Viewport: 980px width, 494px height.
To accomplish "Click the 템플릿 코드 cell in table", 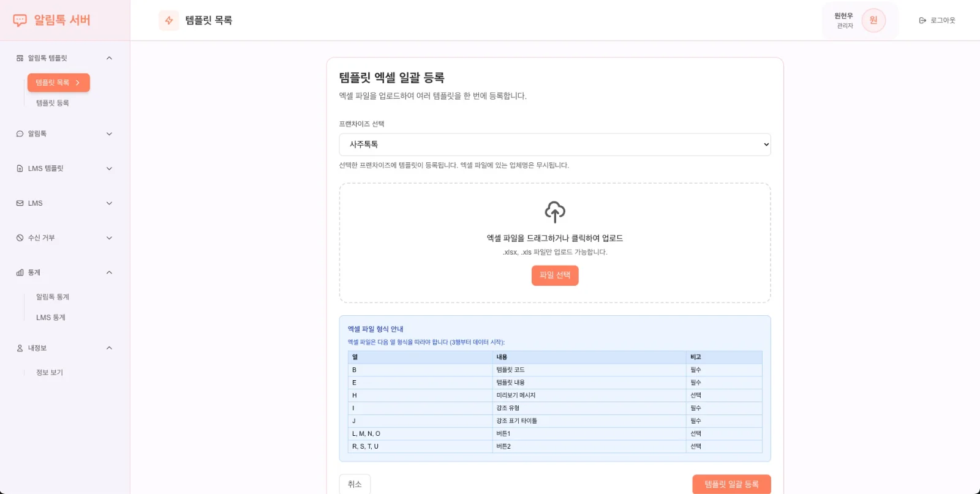I will point(589,370).
